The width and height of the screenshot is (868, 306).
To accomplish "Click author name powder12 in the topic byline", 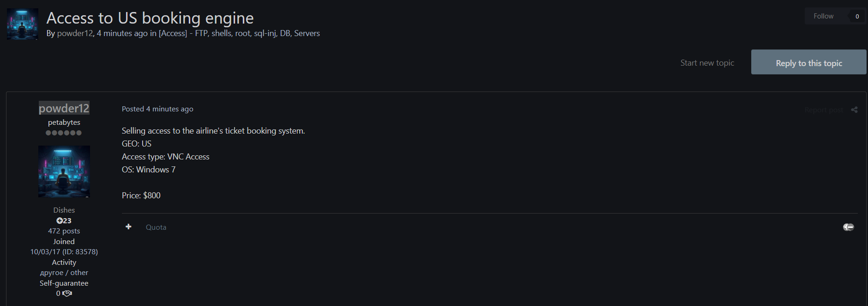I will 75,33.
